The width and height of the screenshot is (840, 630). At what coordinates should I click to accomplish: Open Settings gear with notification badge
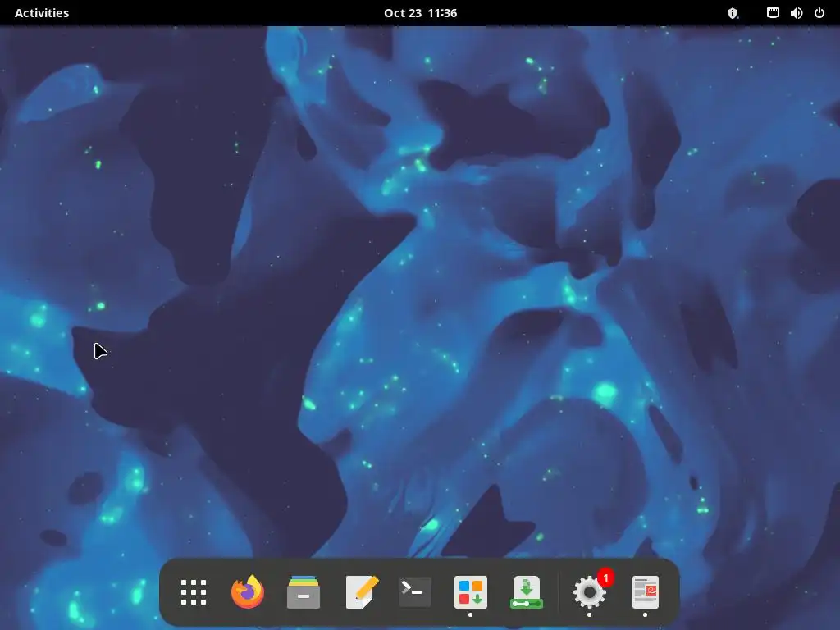coord(589,592)
